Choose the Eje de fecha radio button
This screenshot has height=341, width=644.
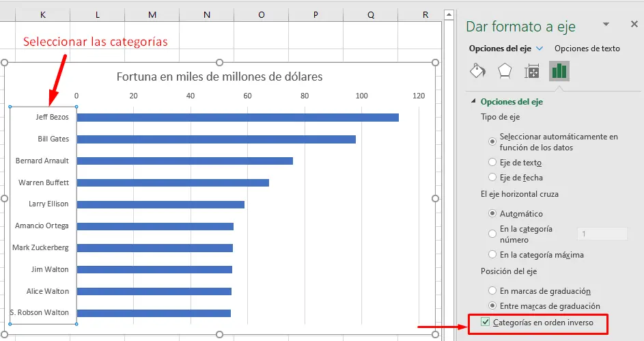click(x=492, y=177)
